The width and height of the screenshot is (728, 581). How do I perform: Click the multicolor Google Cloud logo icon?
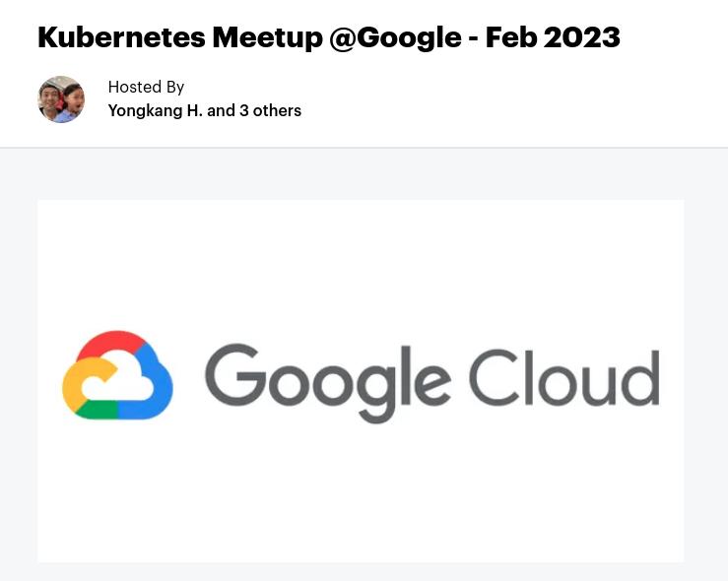pos(117,375)
